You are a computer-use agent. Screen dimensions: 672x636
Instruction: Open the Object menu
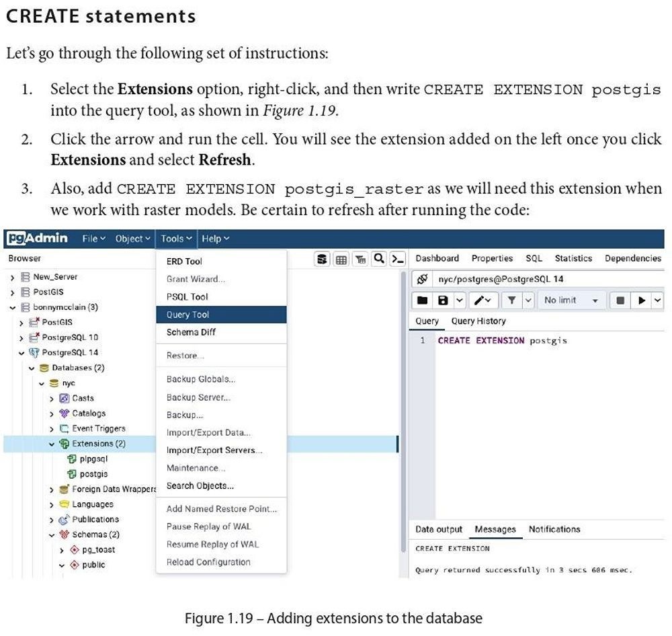(x=133, y=239)
